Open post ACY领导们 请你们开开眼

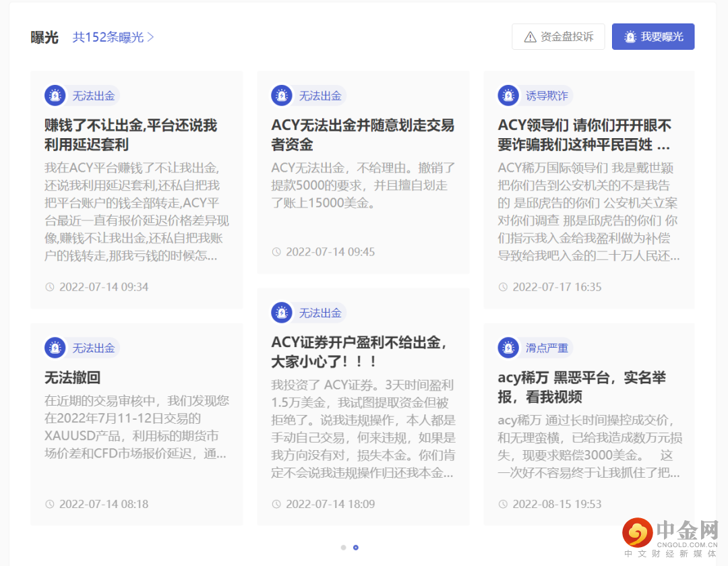584,135
